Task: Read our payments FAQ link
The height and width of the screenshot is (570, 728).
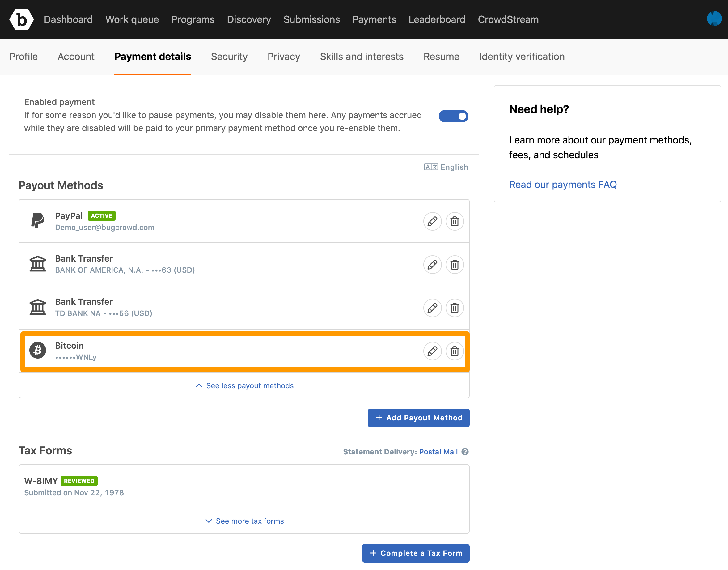Action: pyautogui.click(x=563, y=184)
